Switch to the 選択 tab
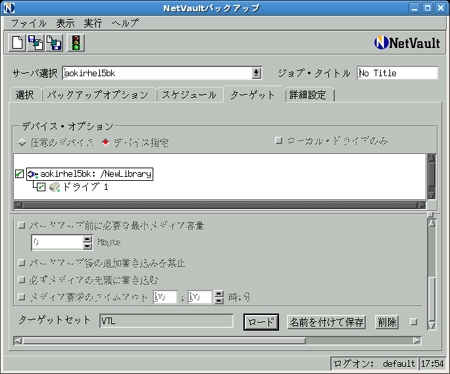450x374 pixels. [25, 95]
